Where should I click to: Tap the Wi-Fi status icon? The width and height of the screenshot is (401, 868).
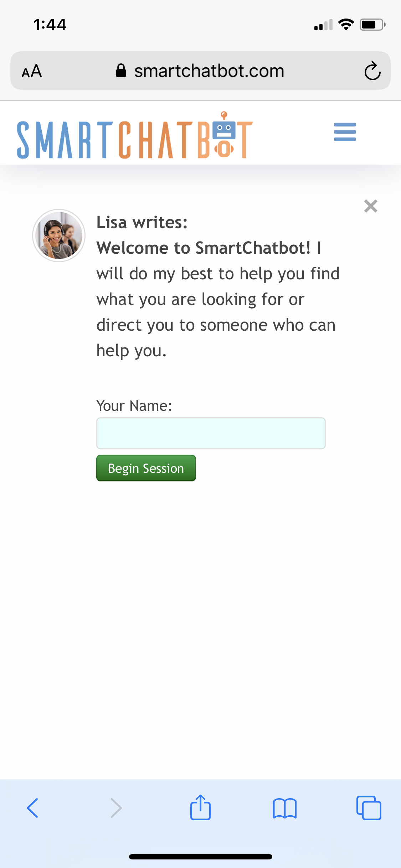pyautogui.click(x=346, y=25)
